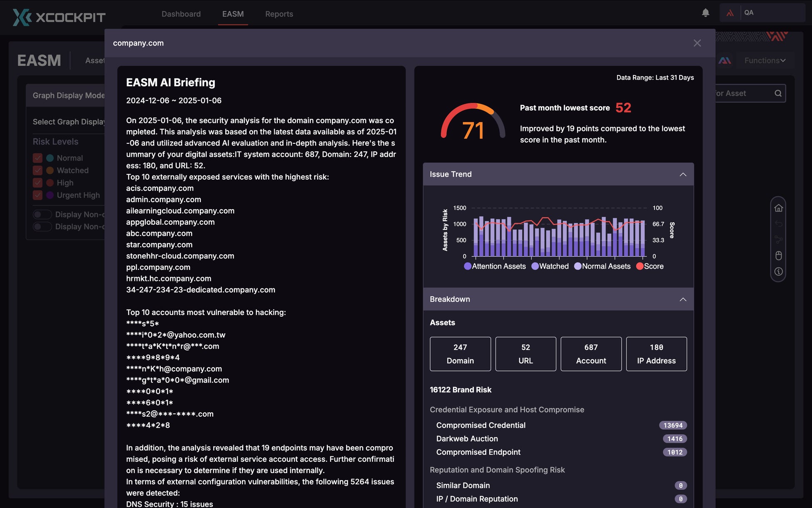
Task: Click the 247 Domain asset card
Action: pos(460,354)
